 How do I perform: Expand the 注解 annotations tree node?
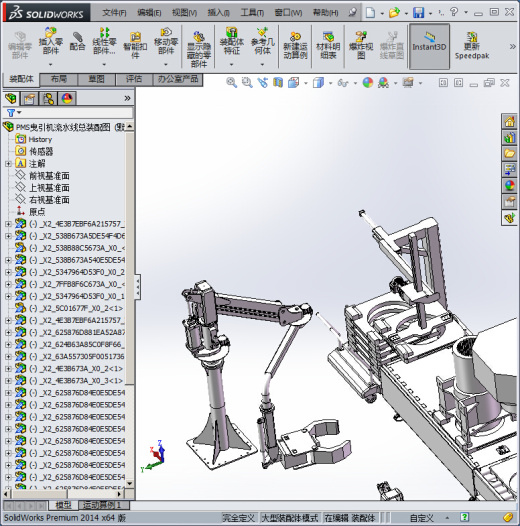coord(8,164)
